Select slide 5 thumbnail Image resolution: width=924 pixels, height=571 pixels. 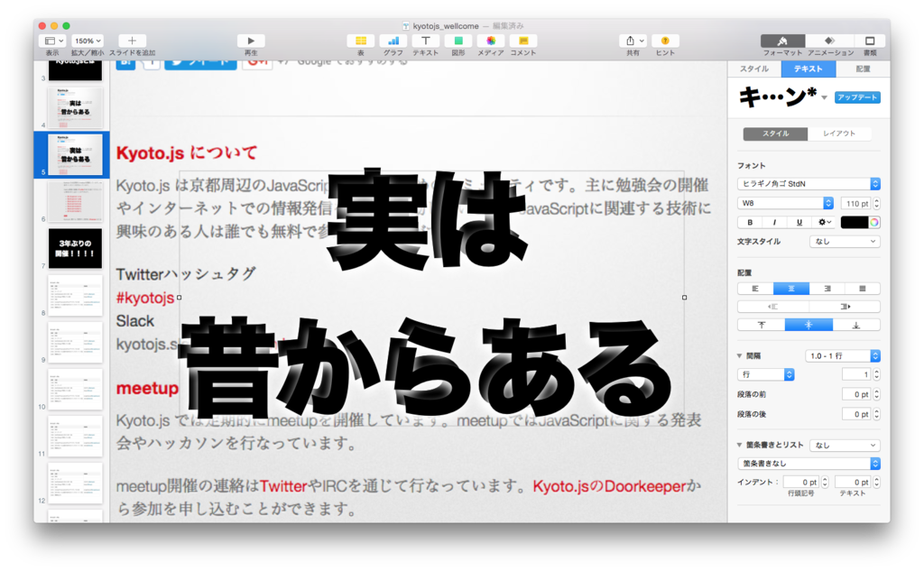(75, 155)
